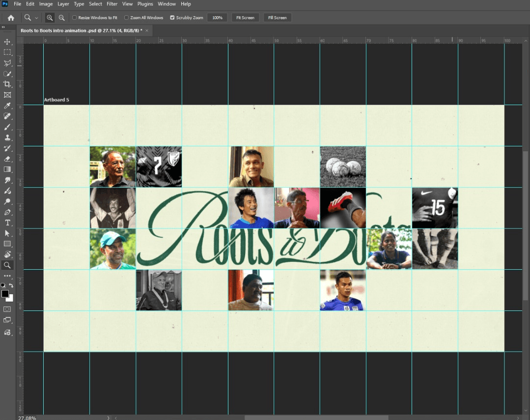
Task: Open the Select menu
Action: pos(95,4)
